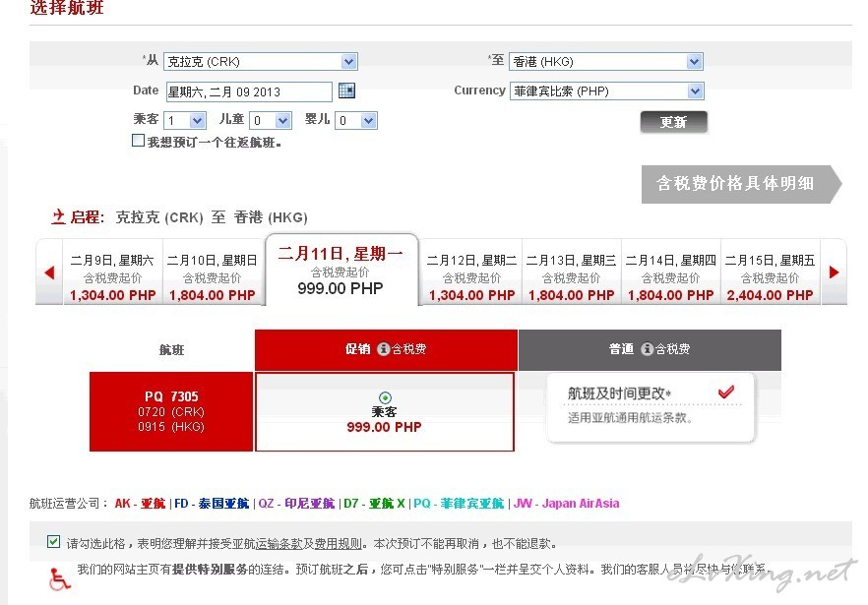Viewport: 868px width, 605px height.
Task: Open the 儿童 children count dropdown
Action: point(270,120)
